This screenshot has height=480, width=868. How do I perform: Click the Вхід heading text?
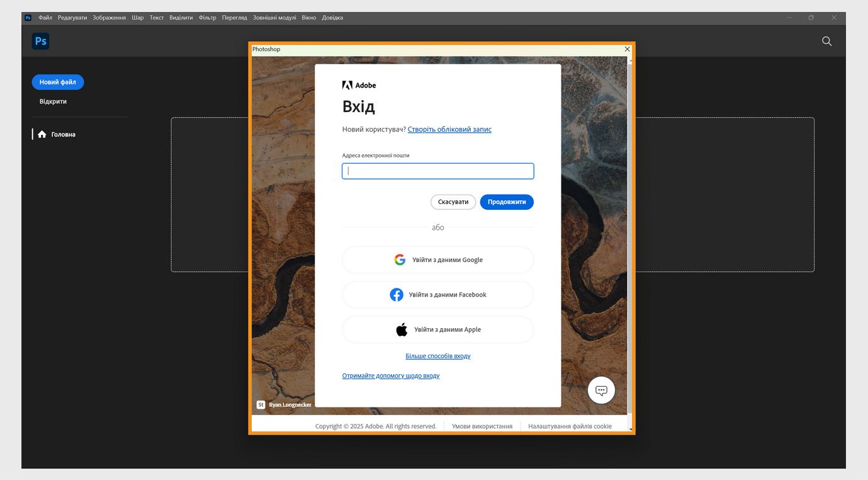[359, 106]
